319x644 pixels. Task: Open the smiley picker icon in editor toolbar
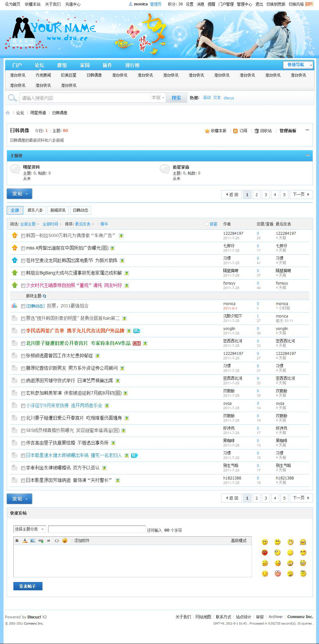65,540
